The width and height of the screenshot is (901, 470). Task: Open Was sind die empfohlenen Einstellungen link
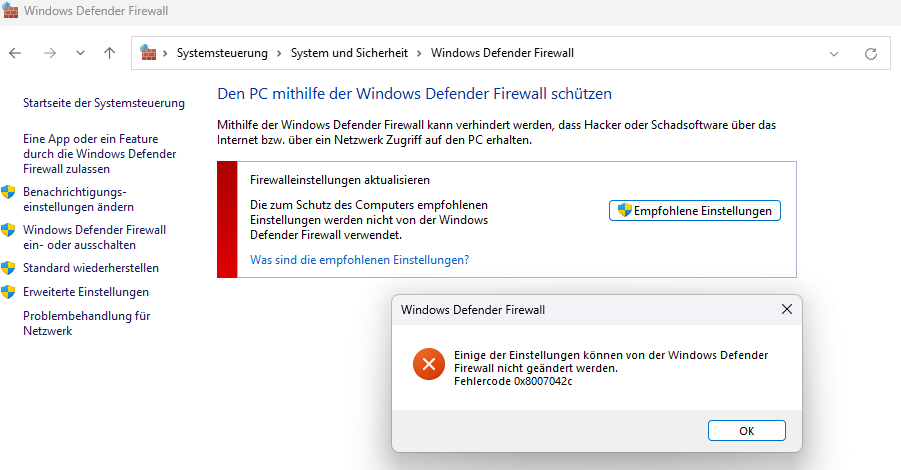click(360, 260)
